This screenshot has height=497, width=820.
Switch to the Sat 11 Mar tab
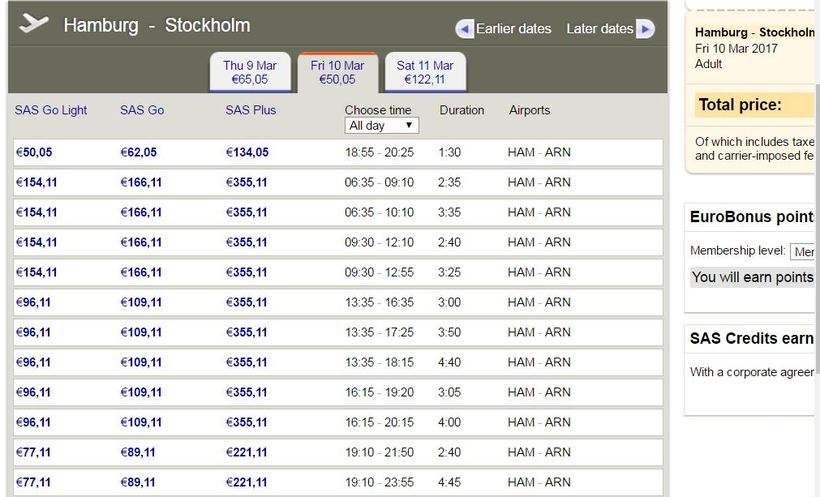[424, 73]
